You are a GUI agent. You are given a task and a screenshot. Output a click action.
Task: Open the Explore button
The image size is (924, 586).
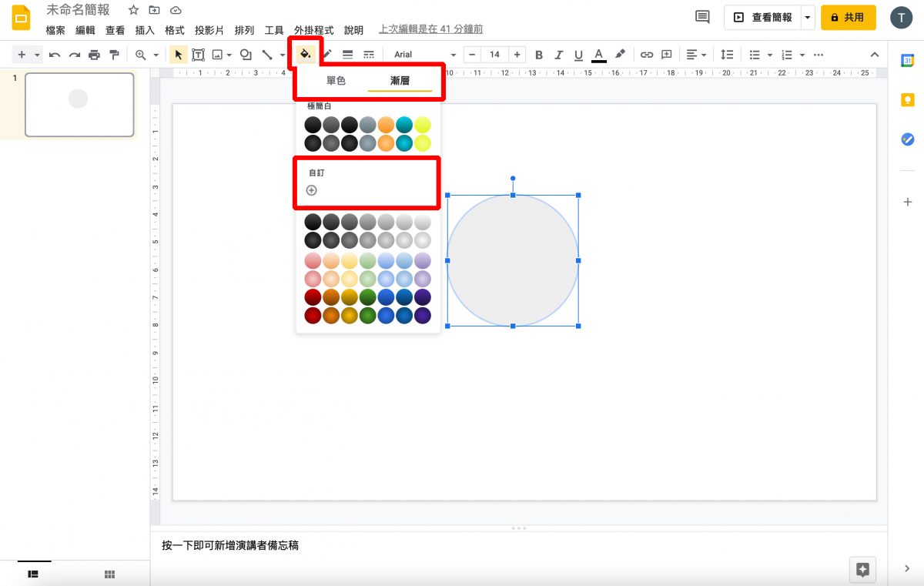pos(862,570)
